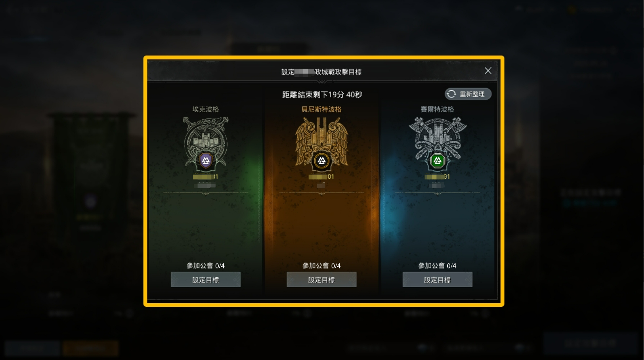
Task: Set 埃克波格 as the attack target
Action: 206,279
